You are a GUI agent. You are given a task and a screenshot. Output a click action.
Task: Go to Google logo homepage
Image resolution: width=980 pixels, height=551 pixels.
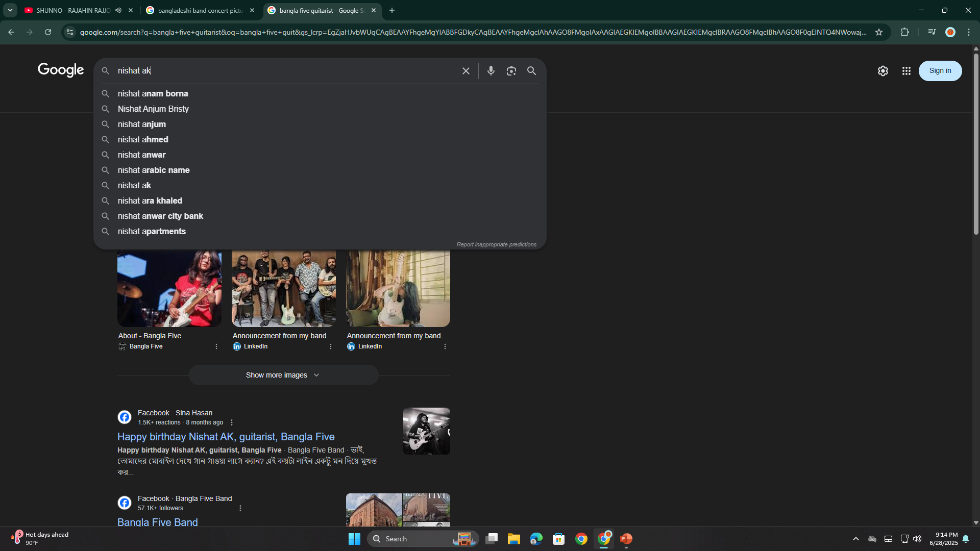[x=61, y=70]
